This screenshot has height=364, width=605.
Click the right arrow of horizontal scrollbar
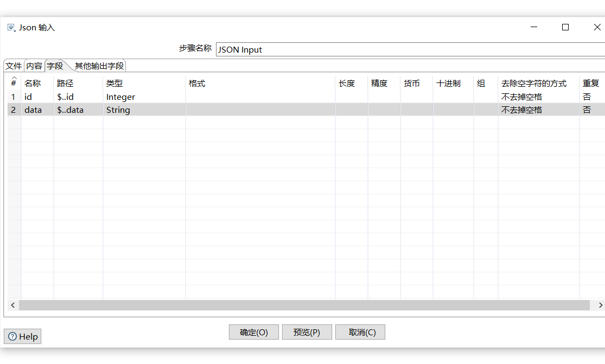point(600,305)
